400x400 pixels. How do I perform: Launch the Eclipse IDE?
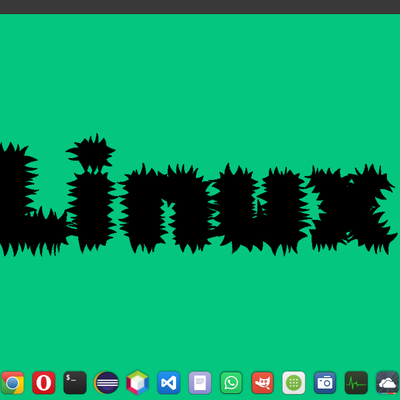coord(106,383)
